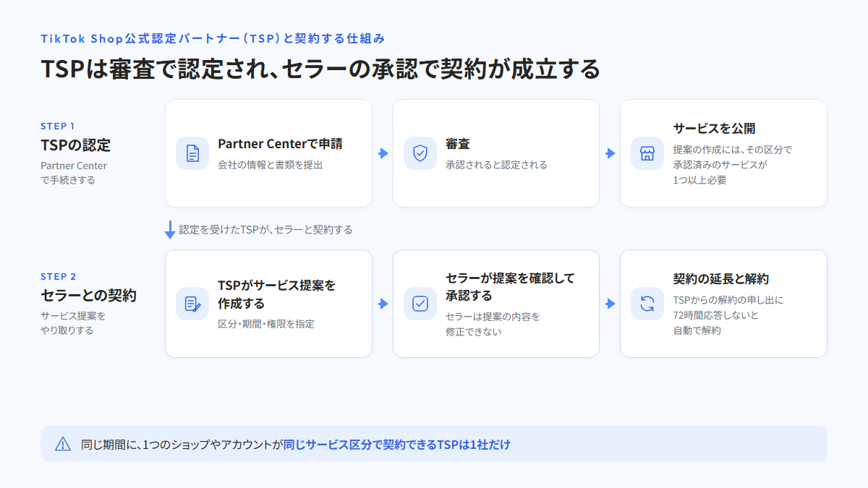Click the storefront icon beside サービスを公開

[x=647, y=153]
